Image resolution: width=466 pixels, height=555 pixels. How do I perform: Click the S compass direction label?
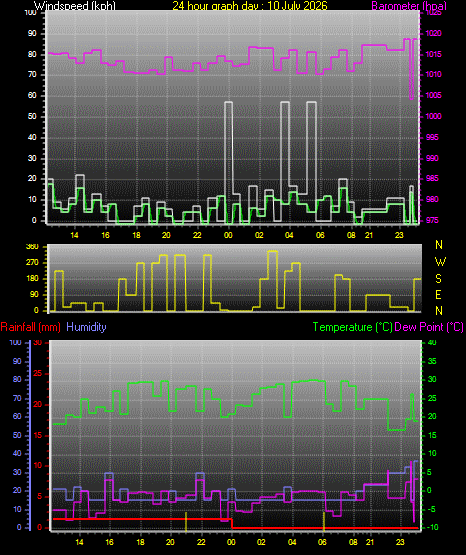[x=438, y=279]
